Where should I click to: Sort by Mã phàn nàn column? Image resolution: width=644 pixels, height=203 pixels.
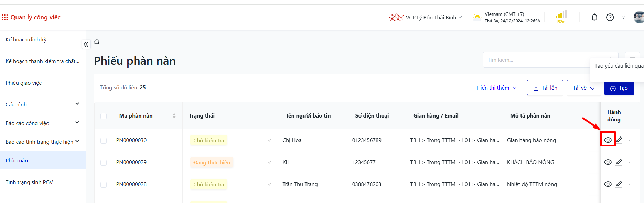[x=174, y=116]
